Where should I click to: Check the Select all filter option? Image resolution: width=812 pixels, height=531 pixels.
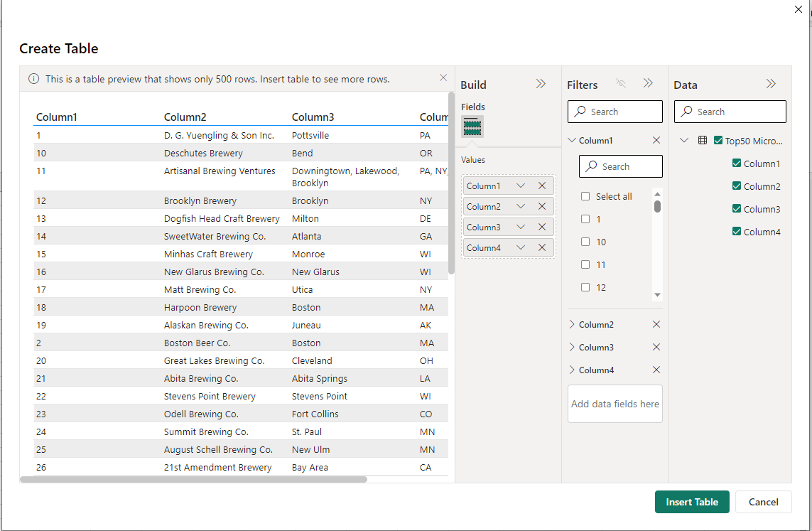click(585, 196)
